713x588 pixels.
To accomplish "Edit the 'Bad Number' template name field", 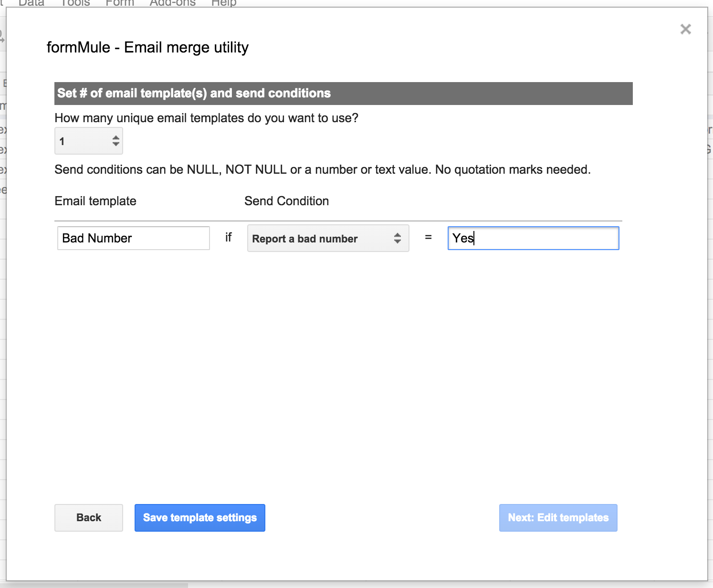I will coord(134,238).
